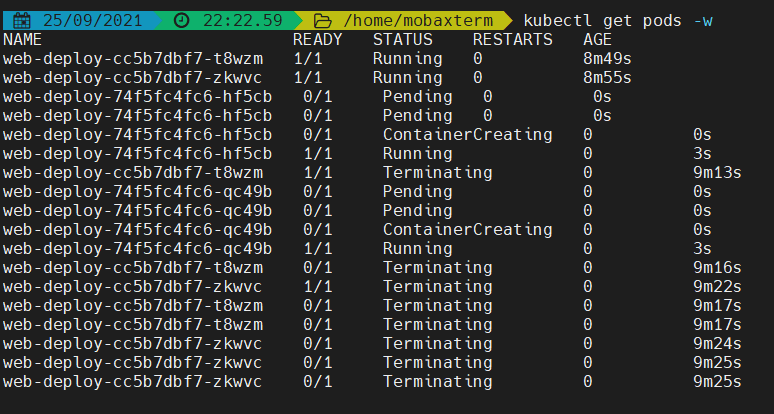Click the 9m16s age value
Image resolution: width=774 pixels, height=414 pixels.
pyautogui.click(x=717, y=267)
